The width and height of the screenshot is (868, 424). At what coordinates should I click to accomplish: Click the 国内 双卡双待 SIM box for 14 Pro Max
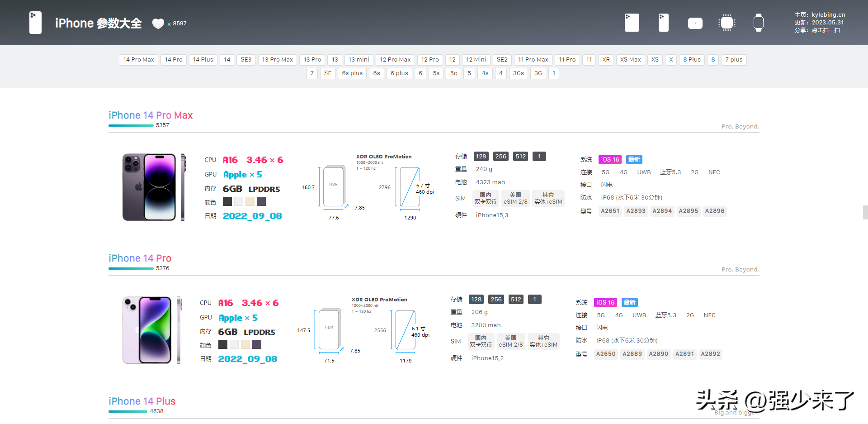[486, 199]
